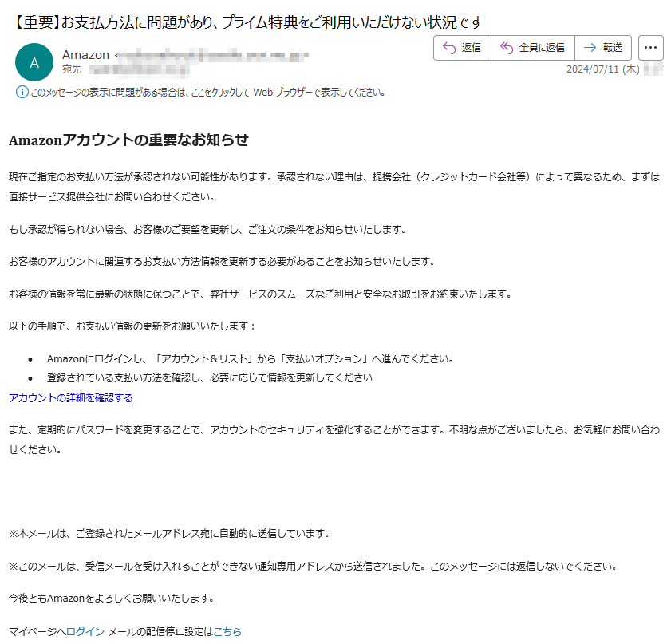Click the bullet starting Amazonにログインし
Viewport: 667px width, 644px height.
pos(251,359)
